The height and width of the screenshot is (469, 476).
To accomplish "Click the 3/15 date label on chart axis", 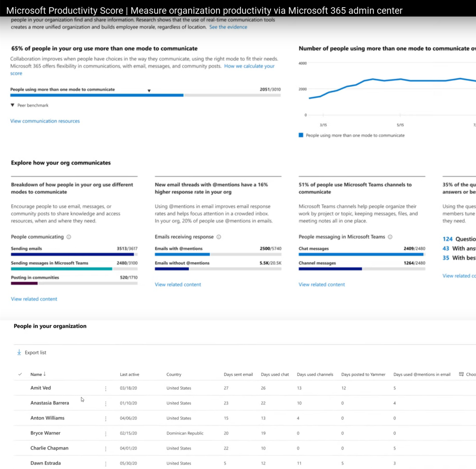I will [323, 125].
